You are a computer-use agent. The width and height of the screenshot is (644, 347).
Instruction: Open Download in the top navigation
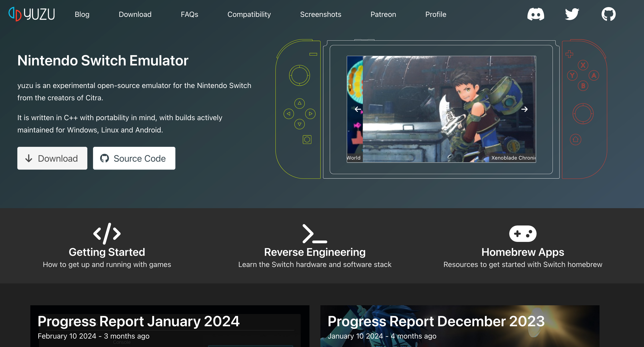[x=135, y=15]
